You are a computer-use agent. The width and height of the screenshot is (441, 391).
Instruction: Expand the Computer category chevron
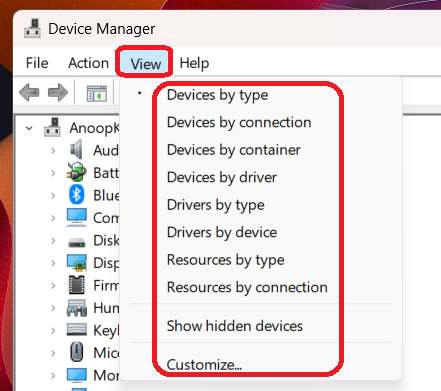point(53,218)
